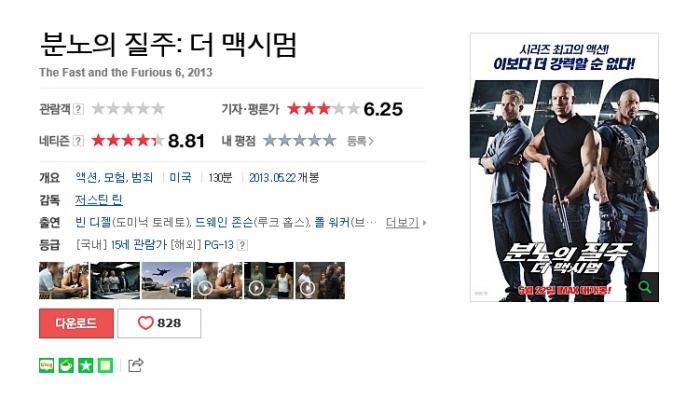This screenshot has width=700, height=412.
Task: Click the red 다운로드 button
Action: tap(76, 323)
